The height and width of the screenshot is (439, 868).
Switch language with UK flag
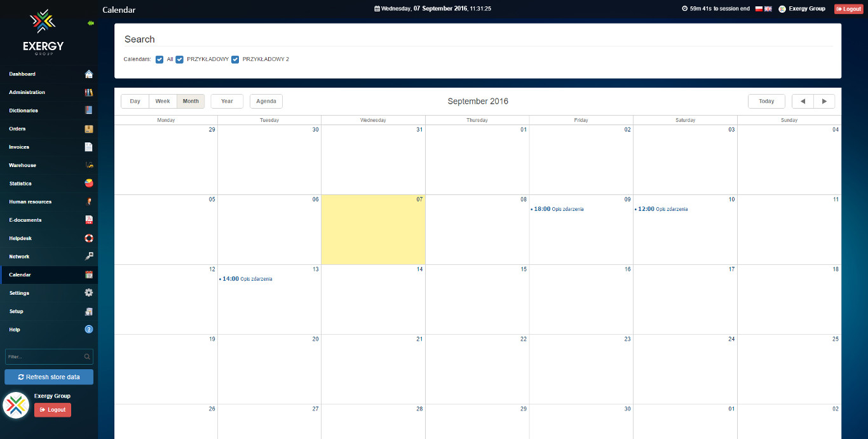click(768, 9)
